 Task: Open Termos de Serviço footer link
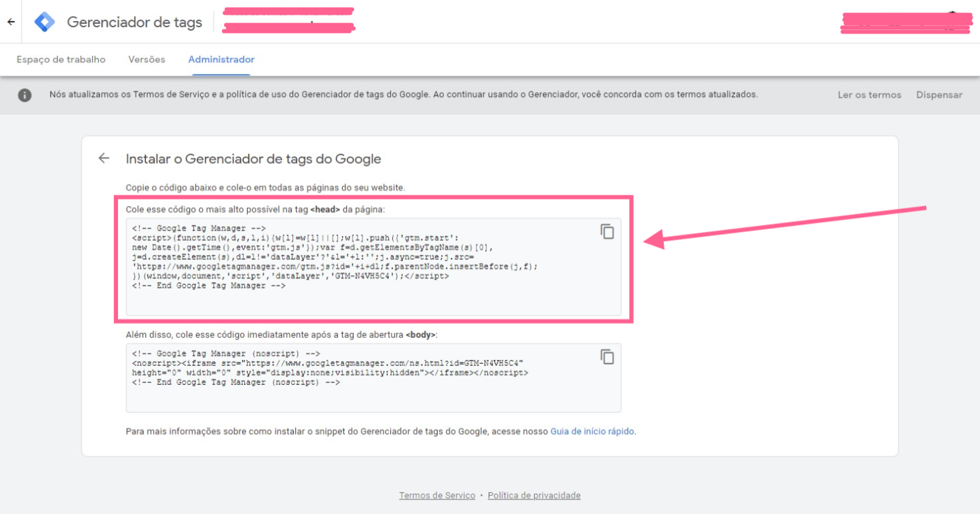click(x=437, y=495)
